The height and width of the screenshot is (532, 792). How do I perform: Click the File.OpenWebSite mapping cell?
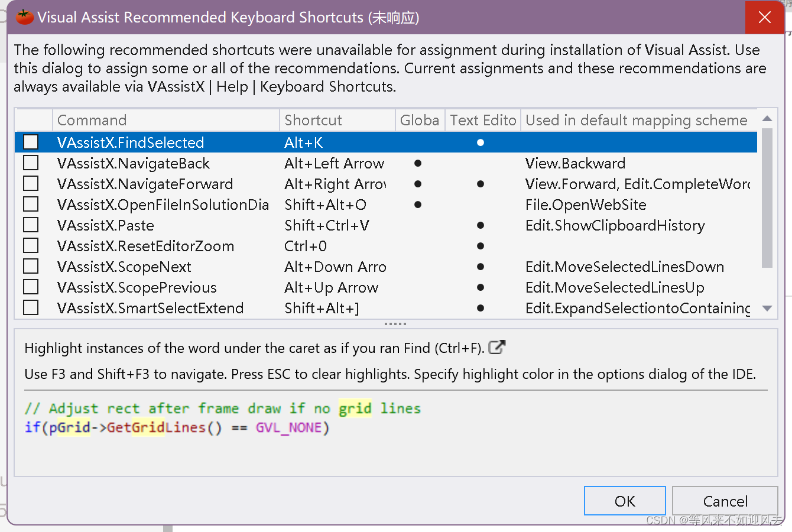[x=586, y=205]
